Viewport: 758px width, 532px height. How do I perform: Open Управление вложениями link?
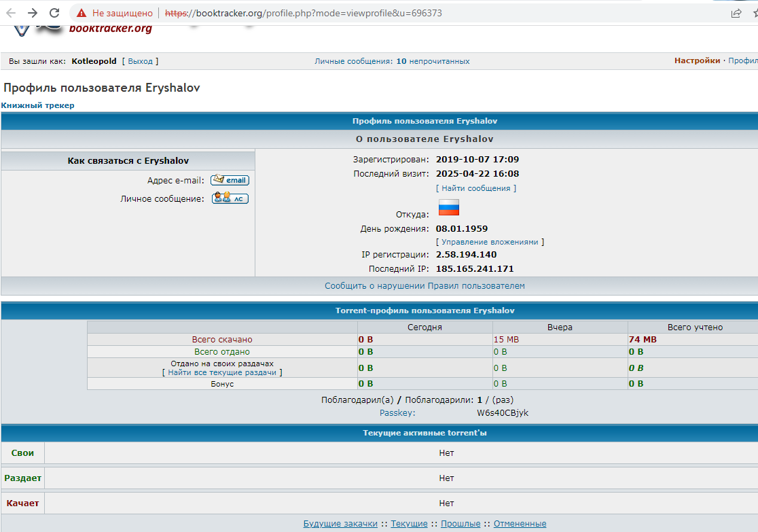(x=490, y=242)
